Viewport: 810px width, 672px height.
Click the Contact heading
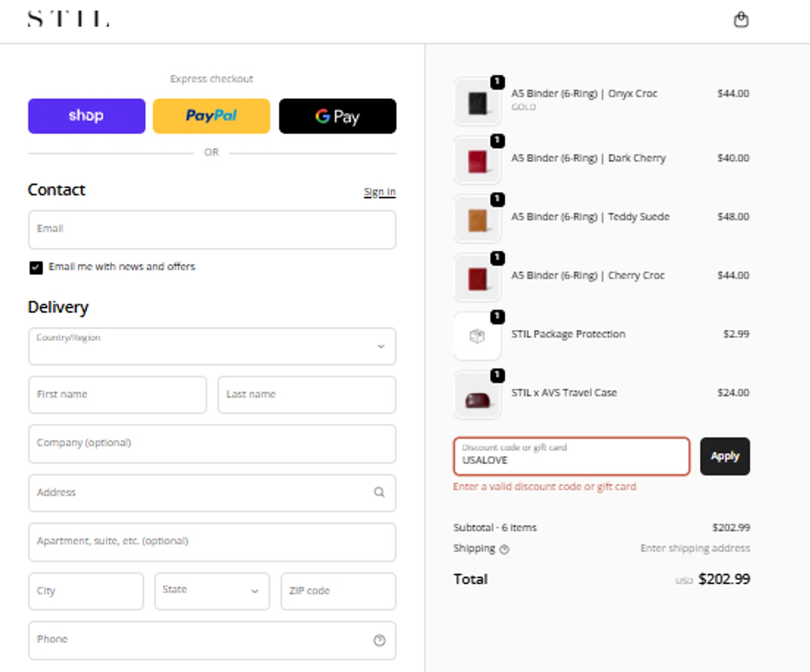point(56,190)
